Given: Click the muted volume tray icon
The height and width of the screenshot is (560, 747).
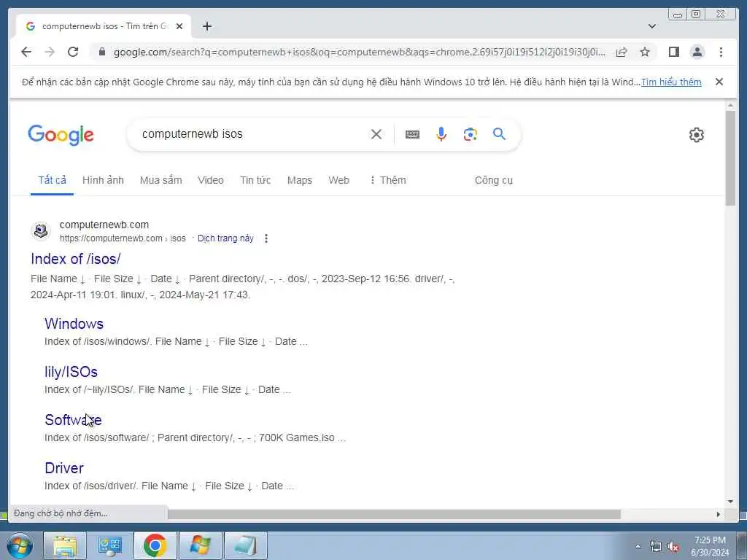Looking at the screenshot, I should tap(673, 547).
